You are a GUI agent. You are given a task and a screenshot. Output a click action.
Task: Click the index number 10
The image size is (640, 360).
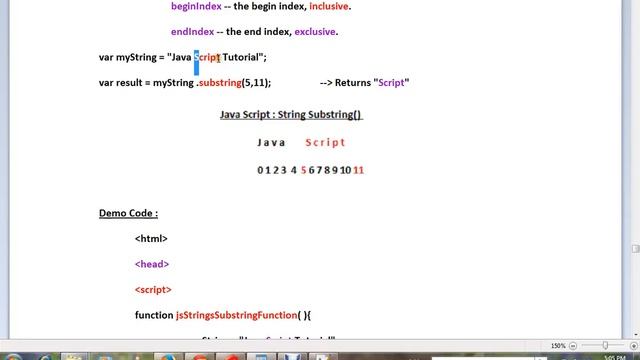[345, 170]
